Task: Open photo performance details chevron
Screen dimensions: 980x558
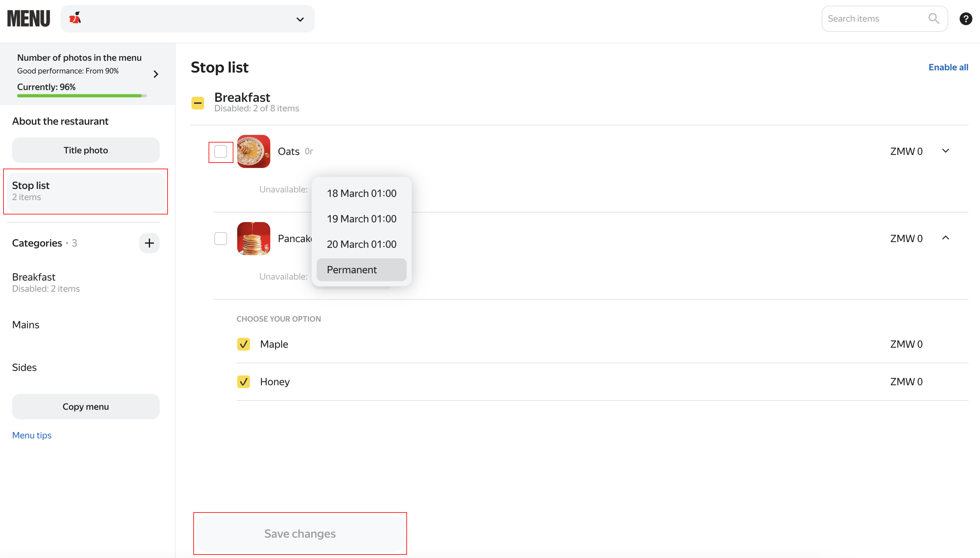Action: pyautogui.click(x=156, y=74)
